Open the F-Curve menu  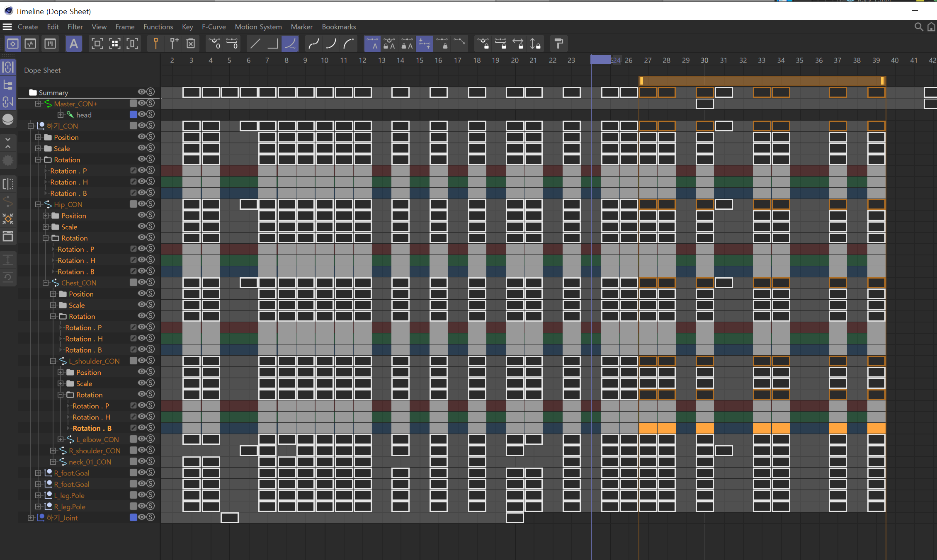click(x=214, y=27)
